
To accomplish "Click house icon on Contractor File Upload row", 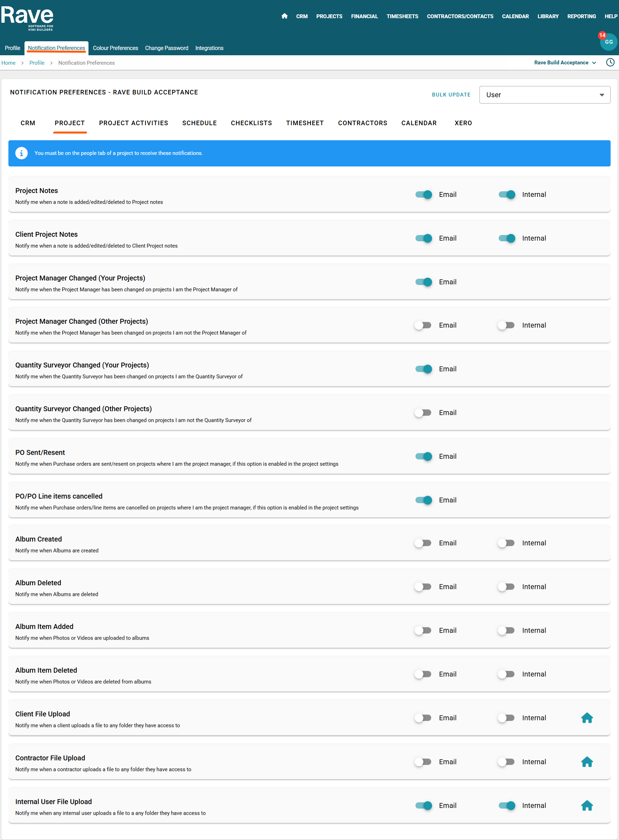I will click(x=587, y=762).
